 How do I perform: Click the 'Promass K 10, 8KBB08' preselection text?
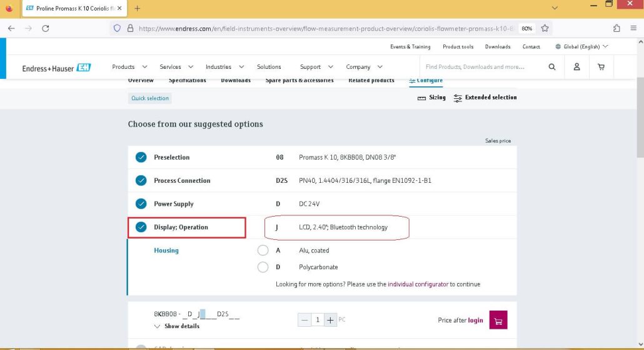(x=348, y=157)
